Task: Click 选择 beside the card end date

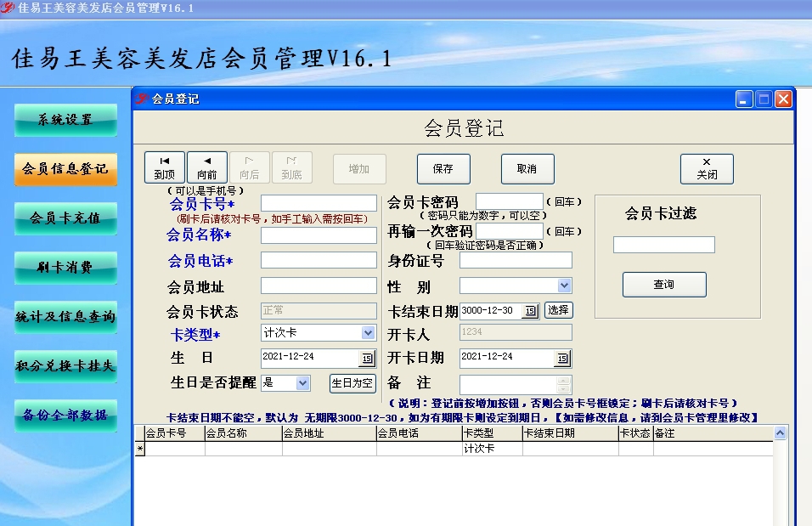Action: pos(558,309)
